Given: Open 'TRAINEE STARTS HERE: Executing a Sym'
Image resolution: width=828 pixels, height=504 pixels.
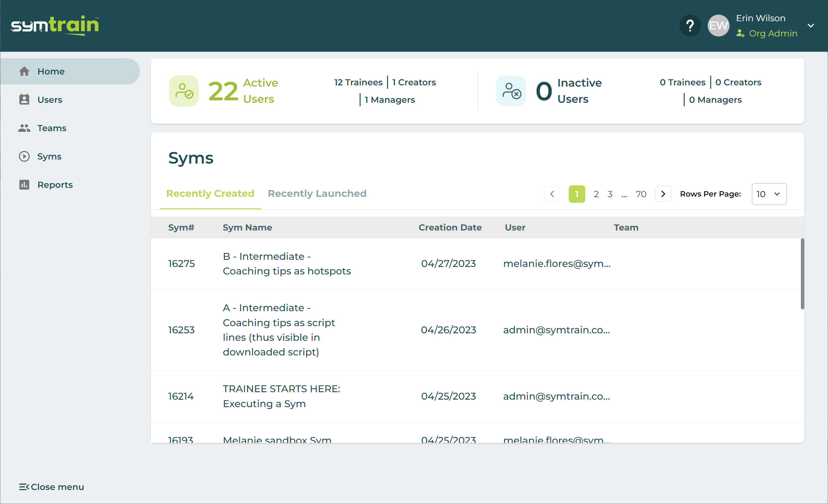Looking at the screenshot, I should 281,396.
